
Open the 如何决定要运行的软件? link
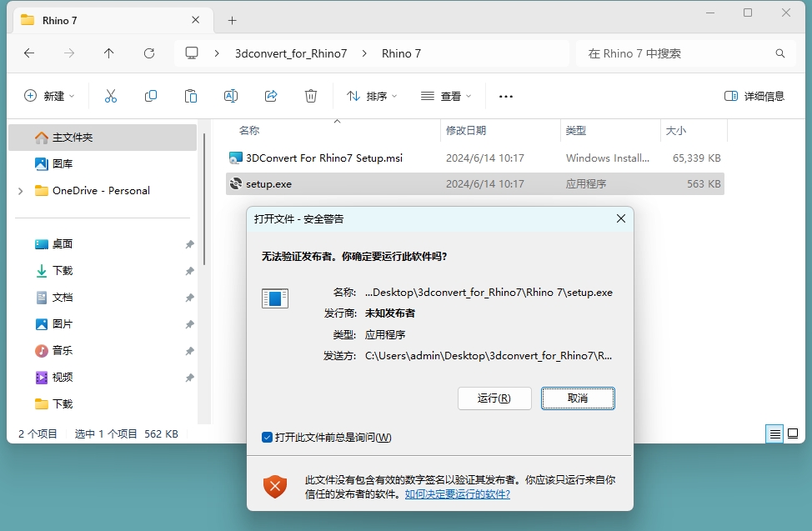pyautogui.click(x=457, y=494)
